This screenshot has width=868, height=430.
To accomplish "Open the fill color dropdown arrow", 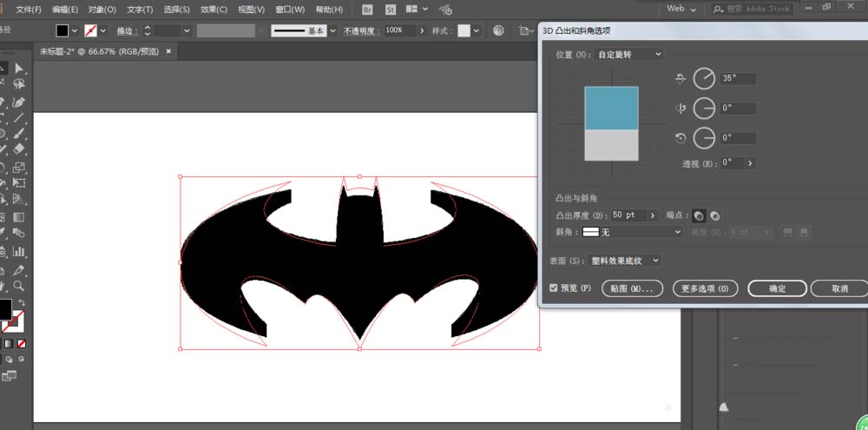I will pyautogui.click(x=75, y=31).
